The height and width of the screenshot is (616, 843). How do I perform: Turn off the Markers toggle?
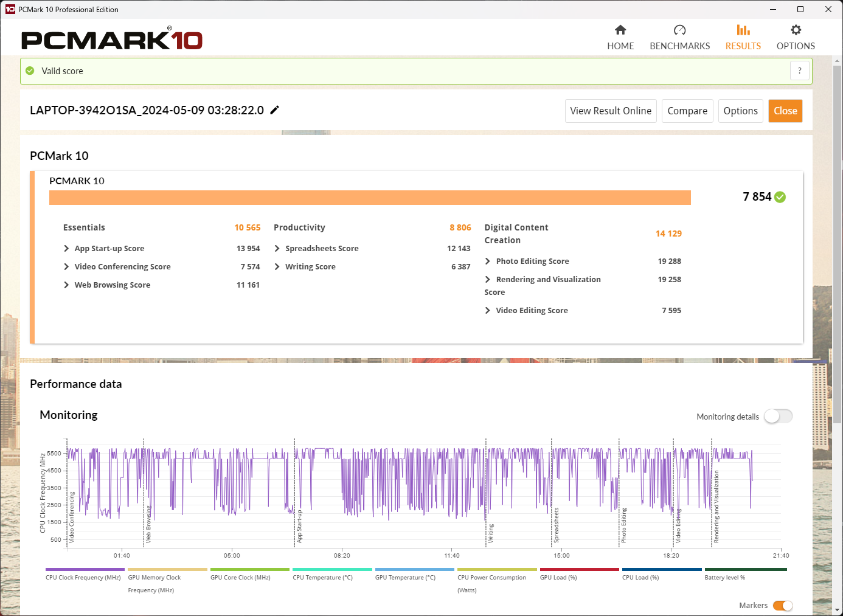point(783,606)
